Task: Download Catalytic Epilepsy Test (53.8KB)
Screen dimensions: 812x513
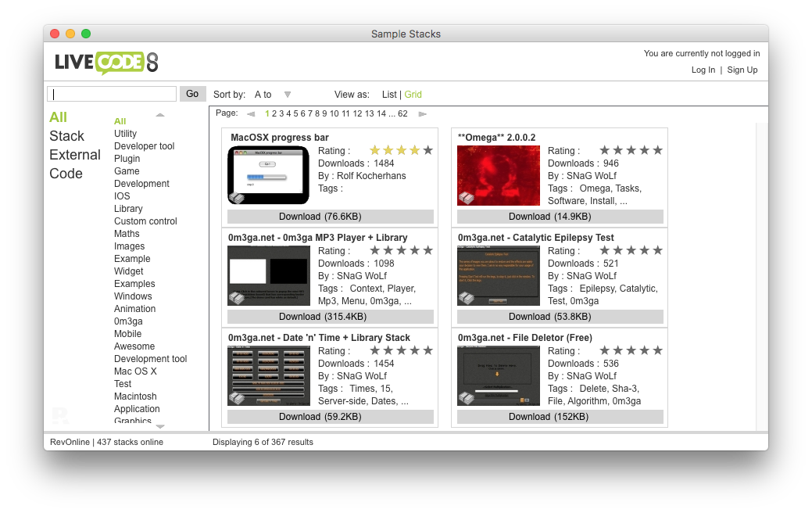Action: click(x=560, y=317)
